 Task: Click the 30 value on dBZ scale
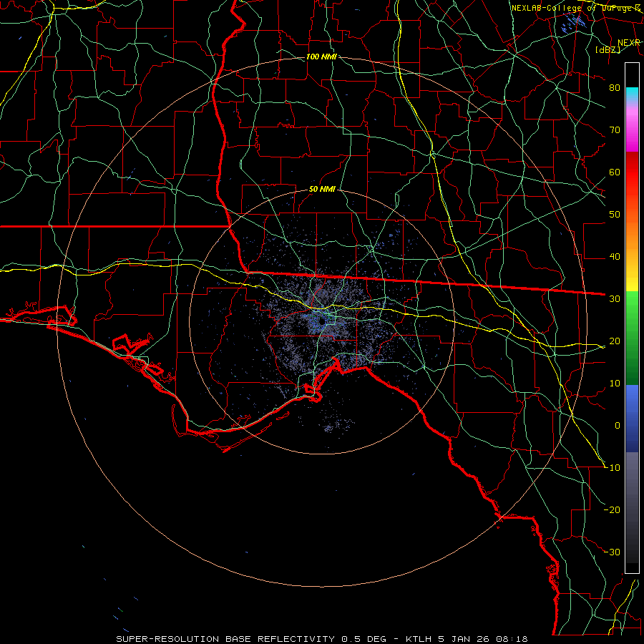click(615, 298)
